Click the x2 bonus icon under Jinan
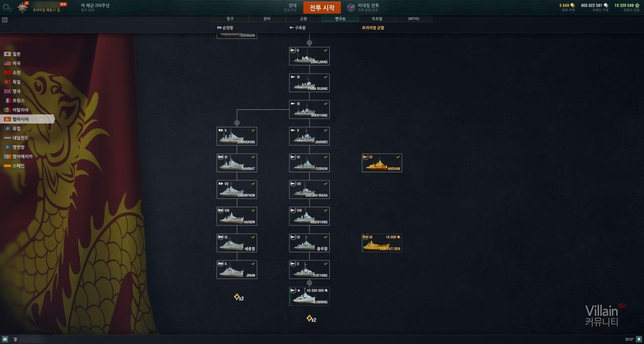644x344 pixels. (239, 298)
